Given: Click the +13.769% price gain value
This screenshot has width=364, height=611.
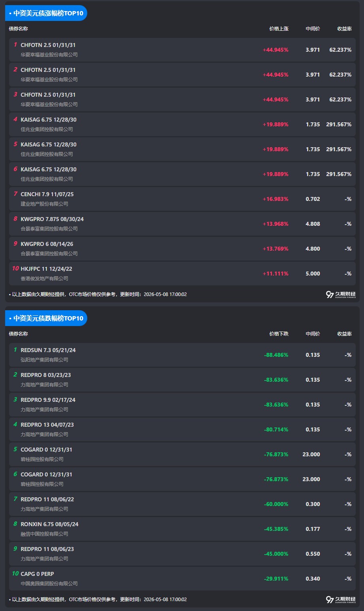Looking at the screenshot, I should pos(276,249).
